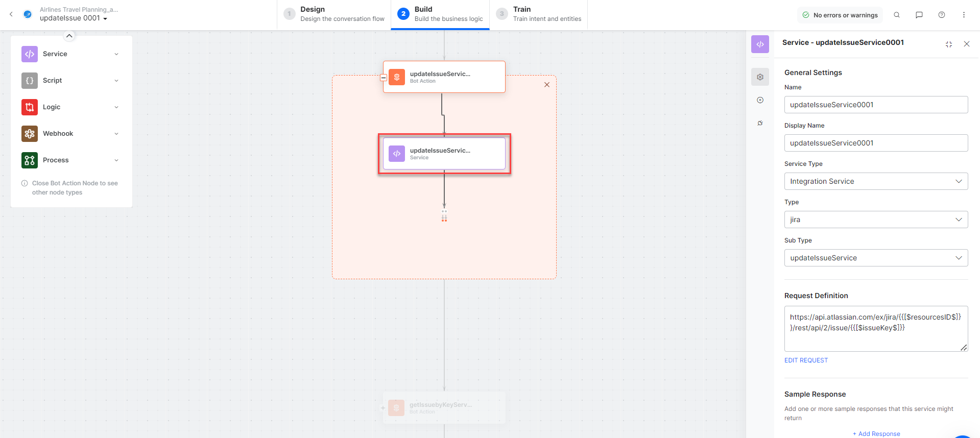Click the green Process node icon
This screenshot has height=438, width=980.
pos(30,160)
